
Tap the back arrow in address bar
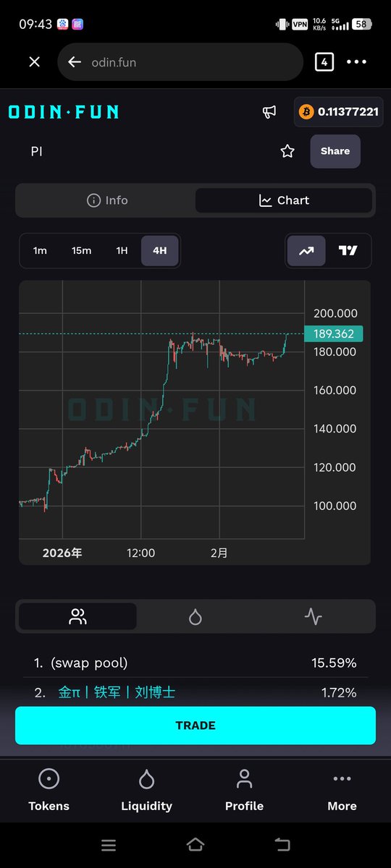[x=75, y=62]
